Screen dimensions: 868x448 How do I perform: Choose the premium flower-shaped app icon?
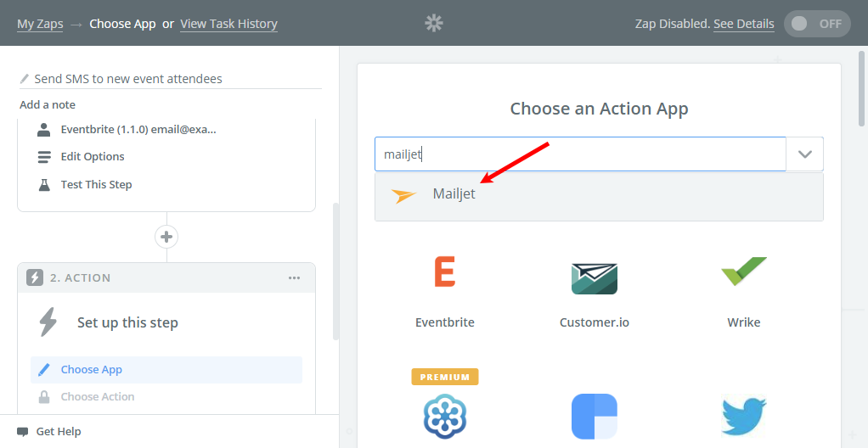click(x=445, y=416)
